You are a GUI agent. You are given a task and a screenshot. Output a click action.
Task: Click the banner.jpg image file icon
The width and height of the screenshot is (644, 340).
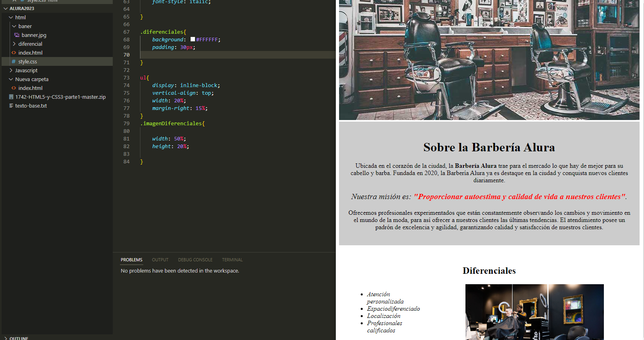click(x=17, y=35)
